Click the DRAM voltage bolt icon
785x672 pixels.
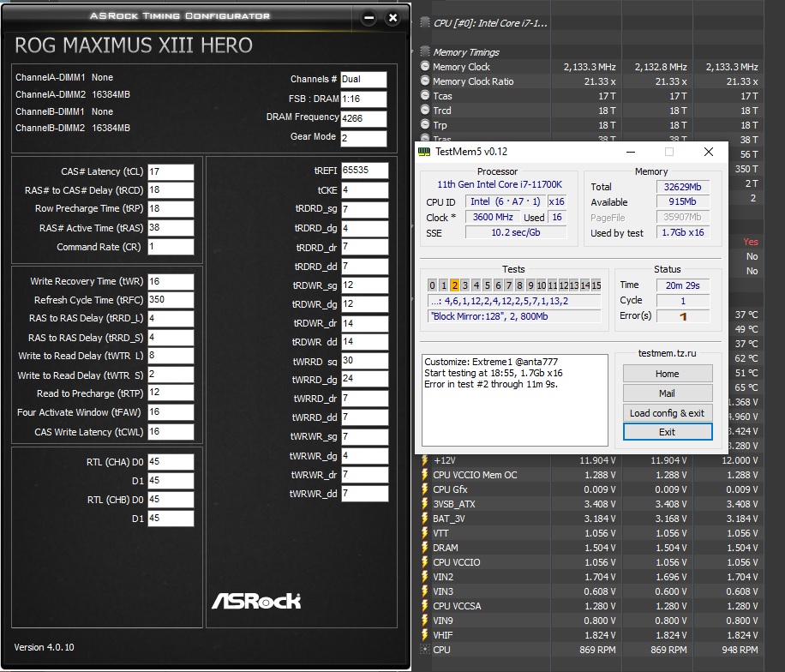click(x=425, y=548)
